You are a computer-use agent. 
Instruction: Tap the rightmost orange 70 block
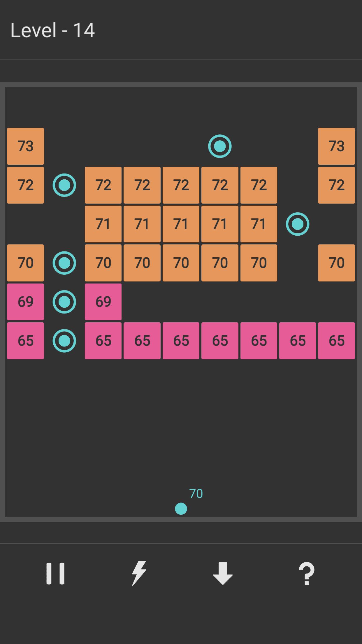click(x=336, y=263)
